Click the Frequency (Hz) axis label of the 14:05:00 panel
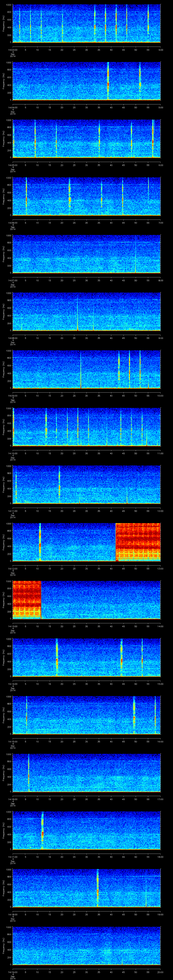This screenshot has height=980, width=173. click(x=3, y=139)
